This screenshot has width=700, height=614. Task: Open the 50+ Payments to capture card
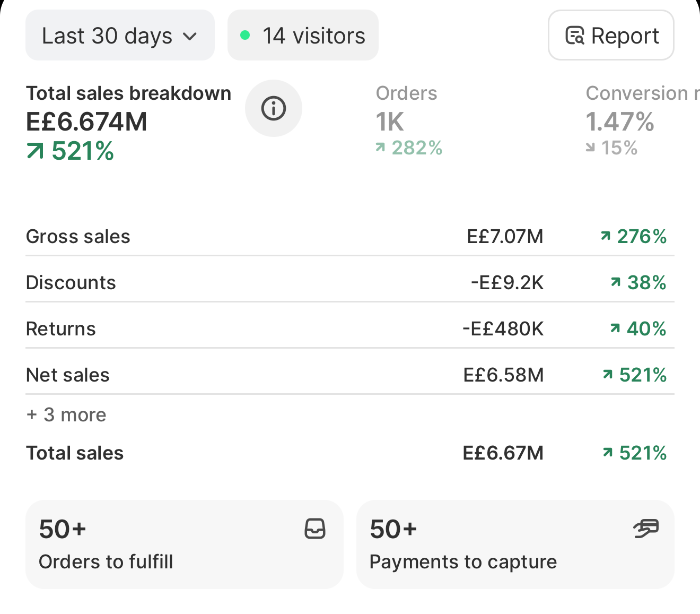(x=515, y=544)
